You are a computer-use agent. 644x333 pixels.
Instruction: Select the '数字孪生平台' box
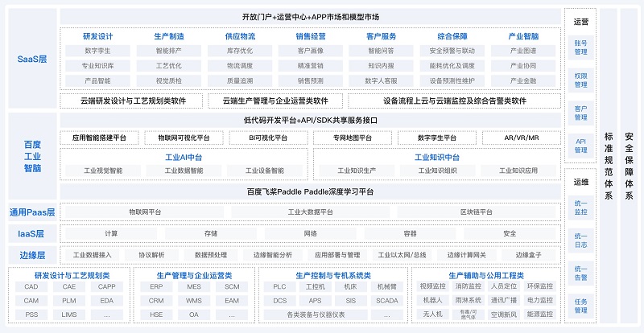tap(437, 138)
